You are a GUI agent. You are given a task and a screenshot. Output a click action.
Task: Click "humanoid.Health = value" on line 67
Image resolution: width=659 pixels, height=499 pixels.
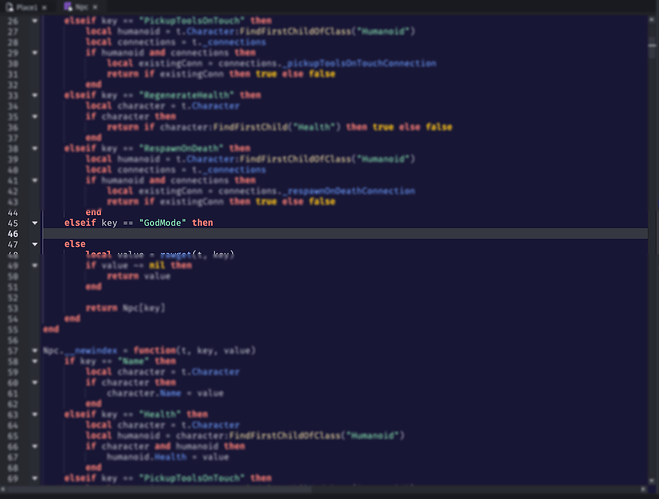click(168, 457)
